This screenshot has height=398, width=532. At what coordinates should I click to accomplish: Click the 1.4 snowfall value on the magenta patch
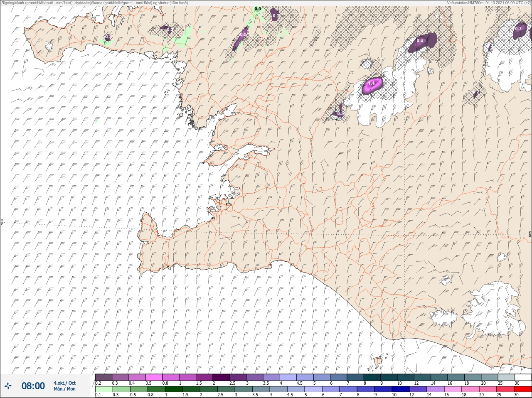coord(372,84)
